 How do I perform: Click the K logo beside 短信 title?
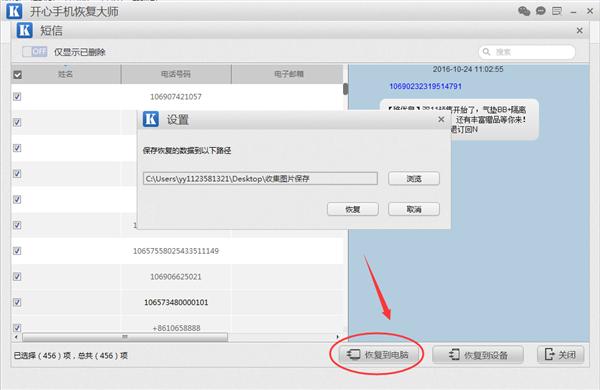[24, 30]
